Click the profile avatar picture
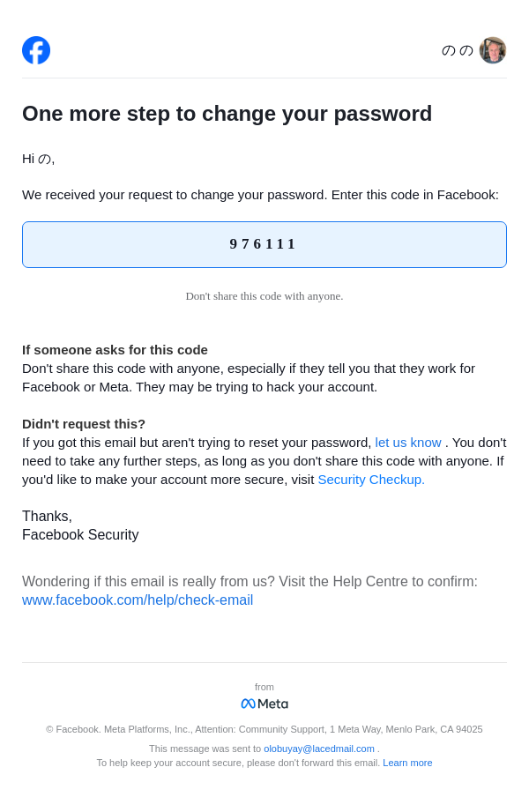 [x=493, y=50]
